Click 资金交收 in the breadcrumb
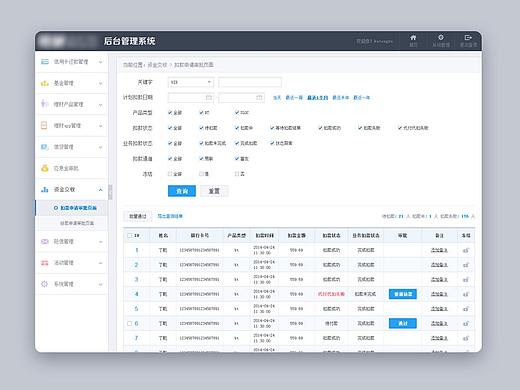 click(x=157, y=65)
